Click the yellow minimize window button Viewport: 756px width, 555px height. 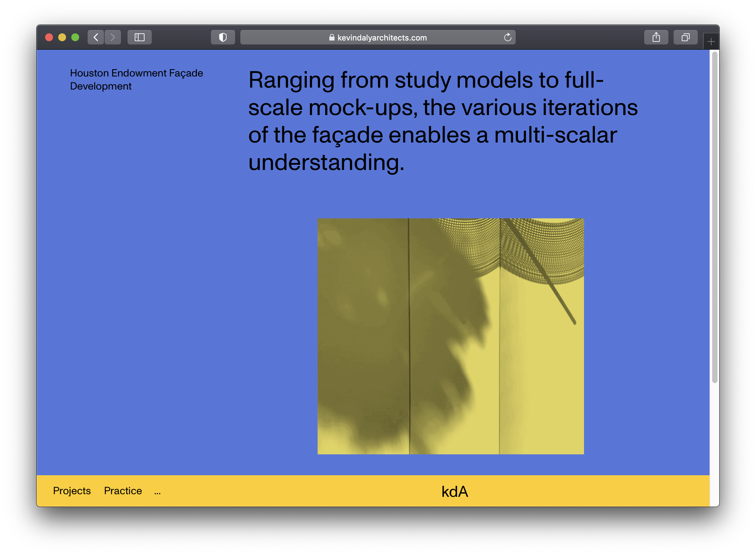[x=62, y=37]
